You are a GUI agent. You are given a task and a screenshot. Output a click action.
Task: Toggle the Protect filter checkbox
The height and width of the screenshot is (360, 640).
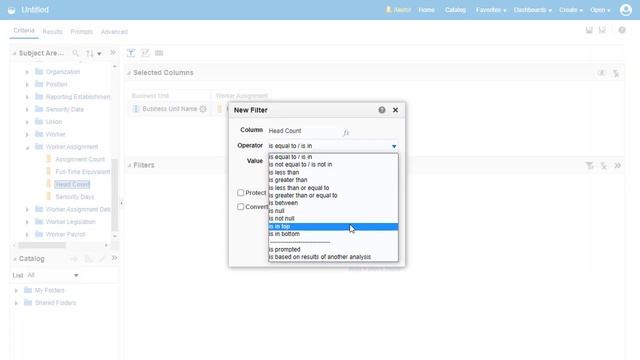241,193
